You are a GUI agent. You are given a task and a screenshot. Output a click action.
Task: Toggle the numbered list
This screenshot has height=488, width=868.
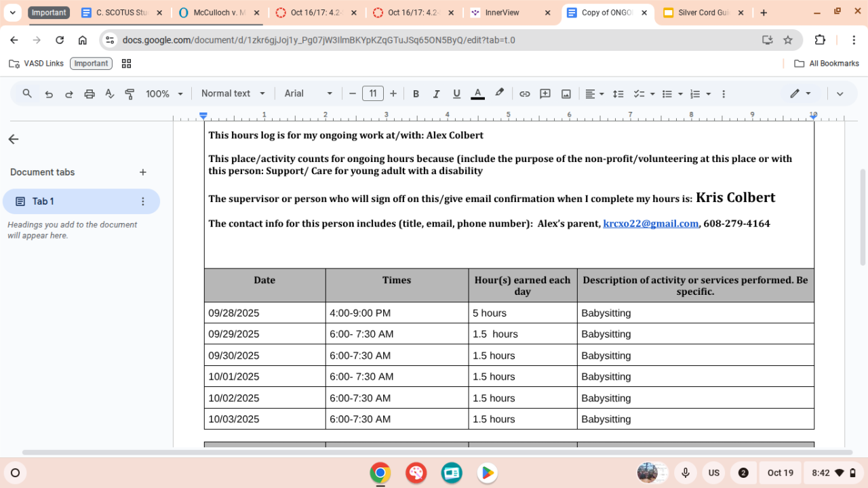pos(695,94)
